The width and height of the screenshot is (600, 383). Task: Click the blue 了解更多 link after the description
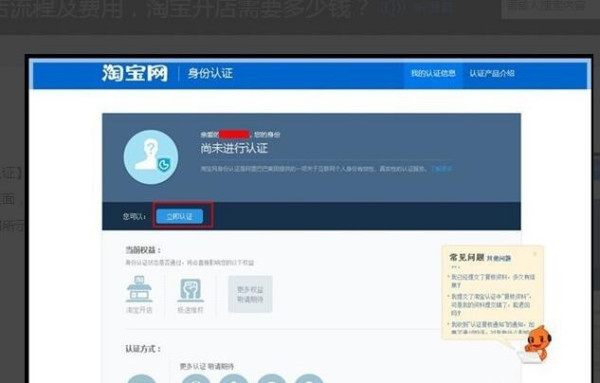click(442, 169)
